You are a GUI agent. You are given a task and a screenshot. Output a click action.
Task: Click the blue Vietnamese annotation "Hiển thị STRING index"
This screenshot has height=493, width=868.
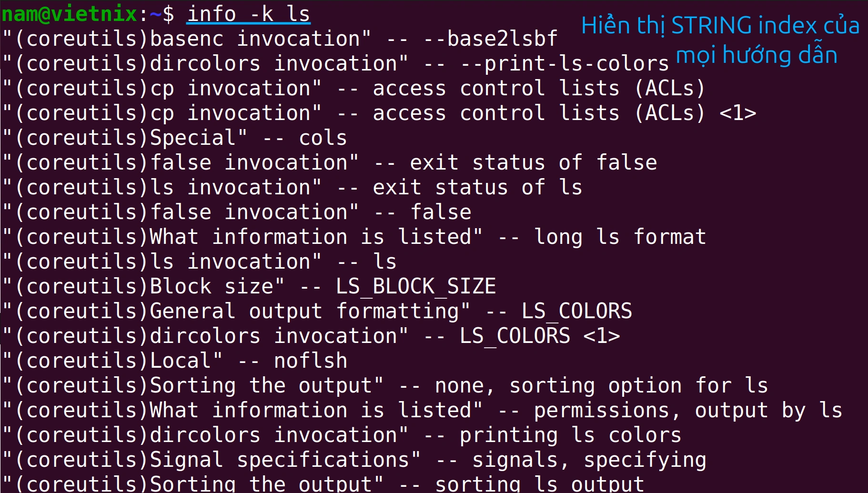click(720, 26)
